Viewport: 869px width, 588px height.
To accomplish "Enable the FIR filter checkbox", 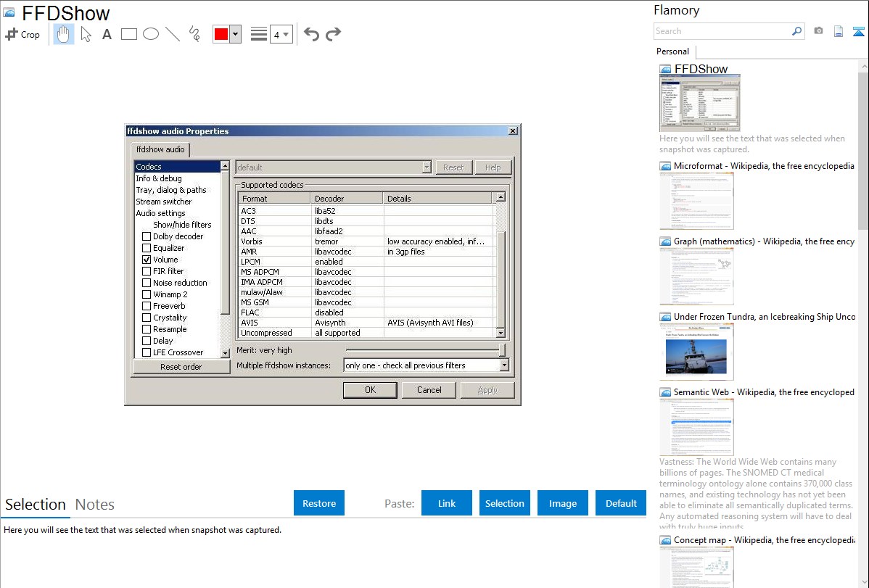I will tap(147, 271).
